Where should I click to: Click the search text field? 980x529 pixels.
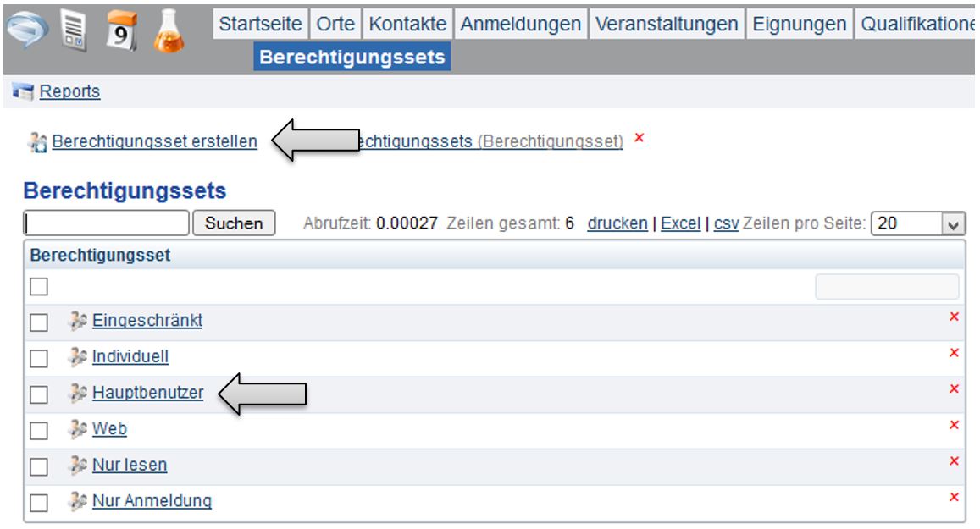pyautogui.click(x=108, y=223)
